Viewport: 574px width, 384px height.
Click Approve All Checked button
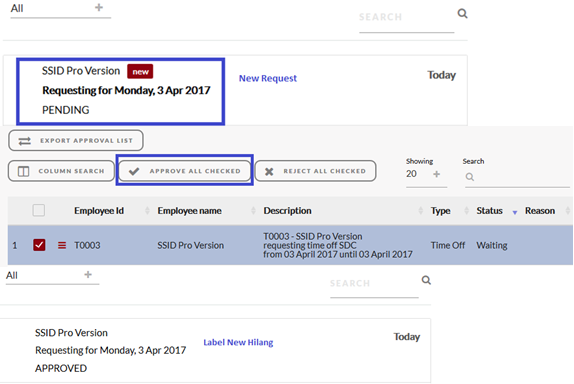tap(185, 171)
